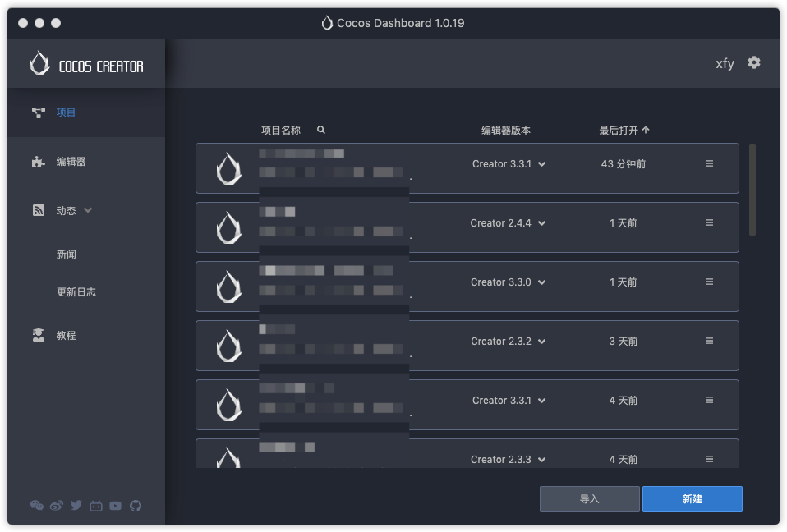Expand the Creator 3.3.1 dropdown in the 4 天前 row
787x532 pixels.
coord(541,401)
